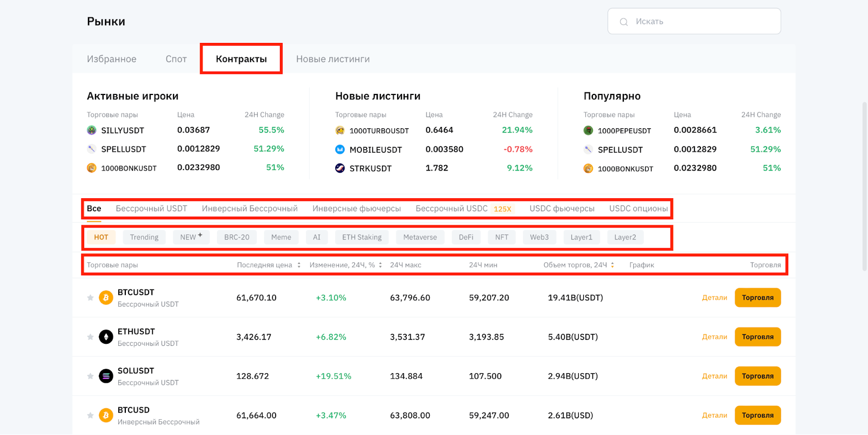Choose the NEW category chip
Image resolution: width=868 pixels, height=435 pixels.
pos(191,237)
